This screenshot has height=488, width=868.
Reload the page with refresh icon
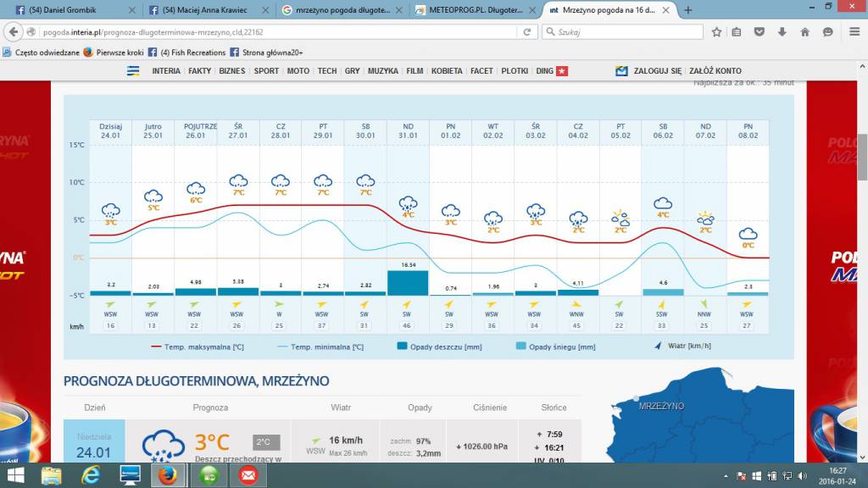[x=527, y=32]
